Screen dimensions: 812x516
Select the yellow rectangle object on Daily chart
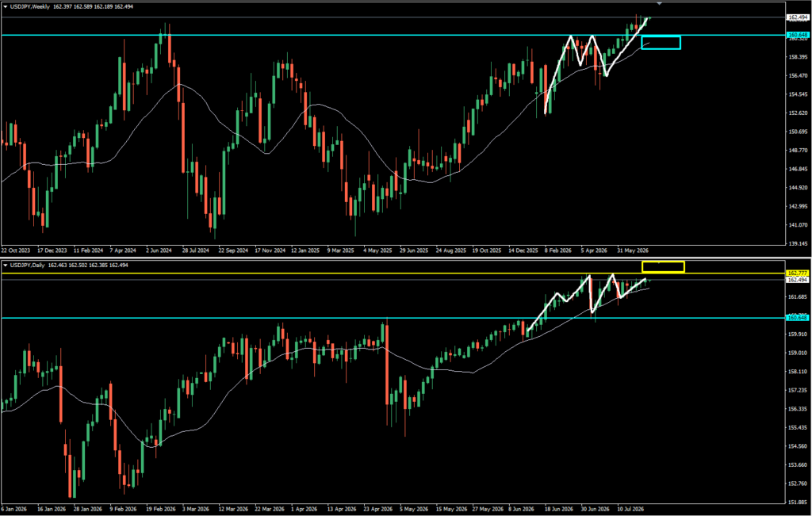[x=664, y=267]
